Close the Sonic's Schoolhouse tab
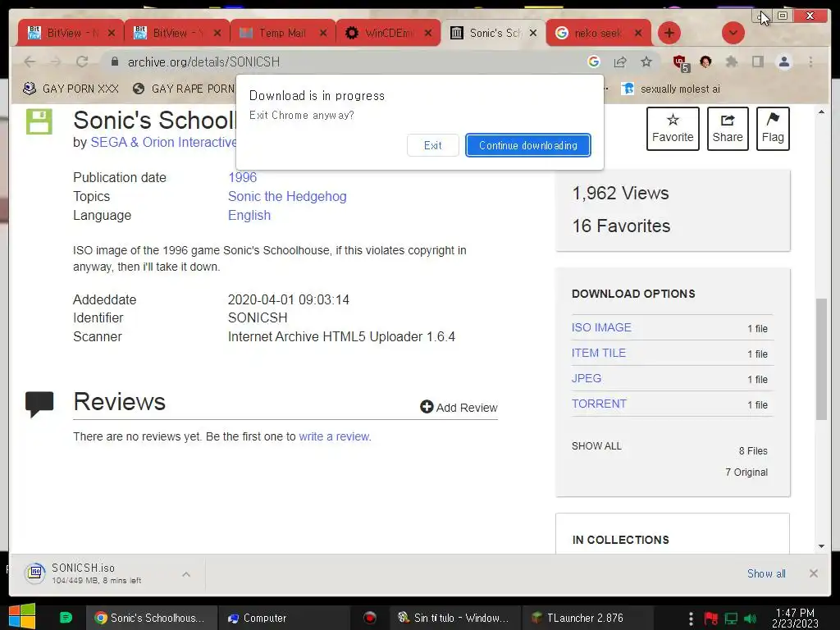The image size is (840, 630). click(x=533, y=33)
